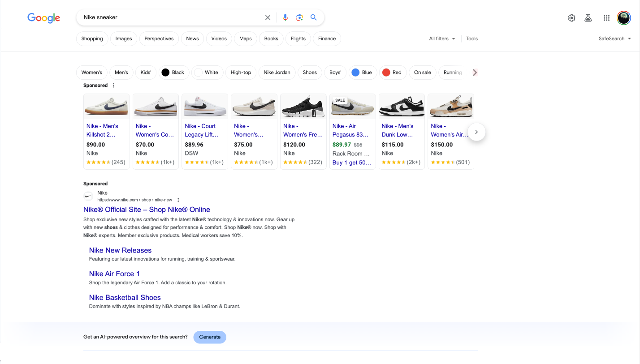Apply the Nike Jordan filter chip
The image size is (640, 364).
[x=277, y=73]
